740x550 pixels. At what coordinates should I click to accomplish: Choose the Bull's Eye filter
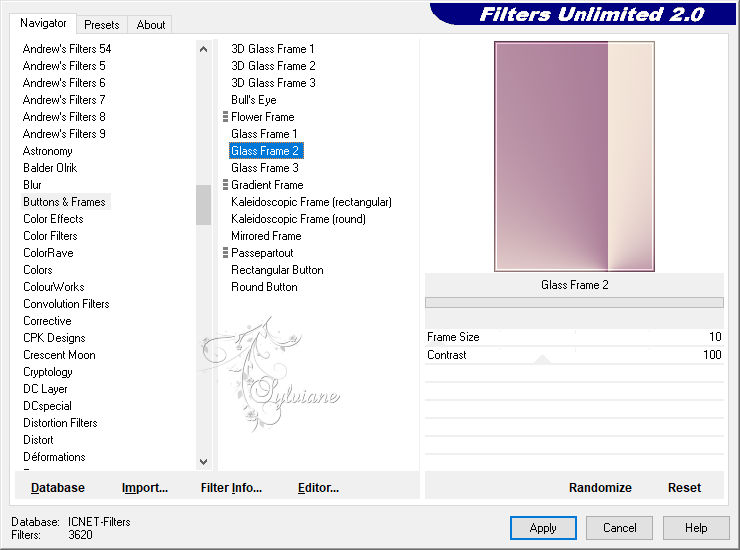click(x=254, y=100)
